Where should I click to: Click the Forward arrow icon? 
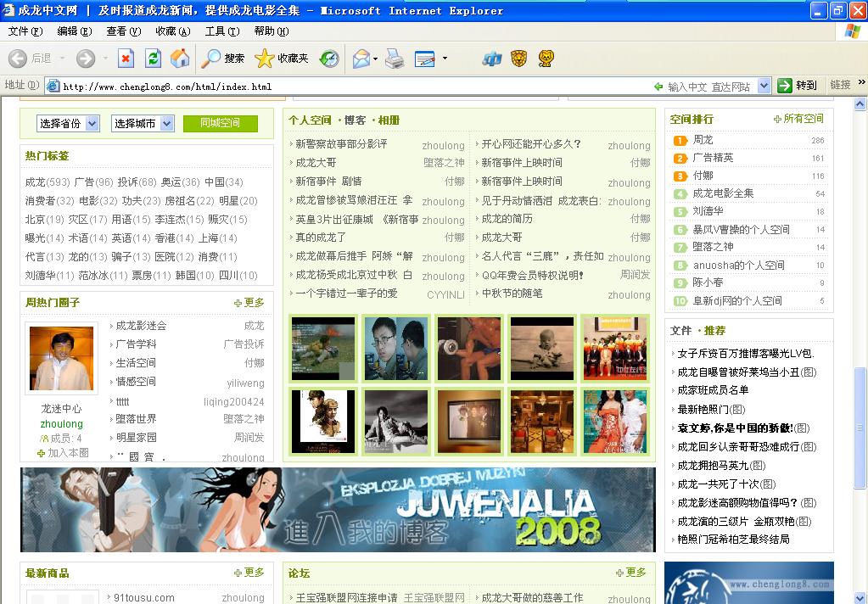click(x=85, y=59)
